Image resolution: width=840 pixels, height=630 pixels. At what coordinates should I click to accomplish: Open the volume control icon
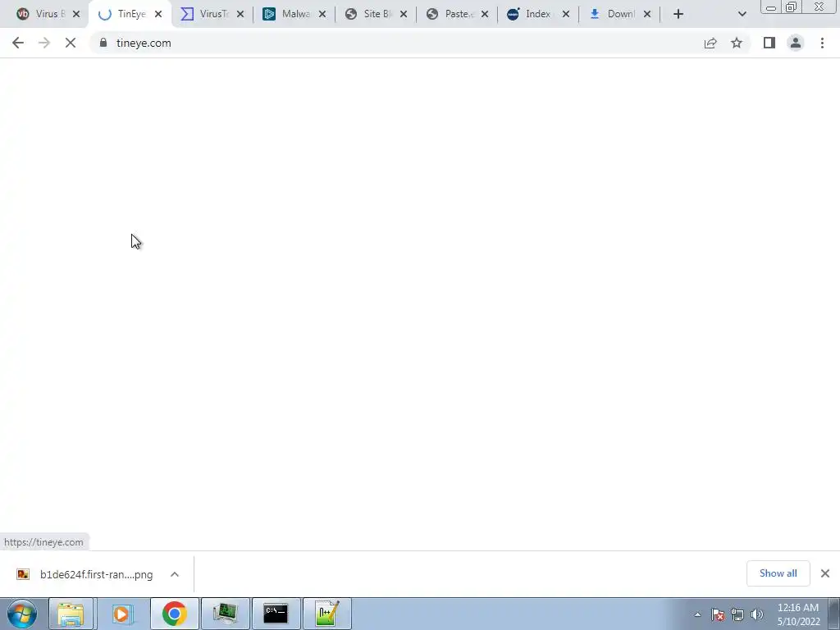756,614
